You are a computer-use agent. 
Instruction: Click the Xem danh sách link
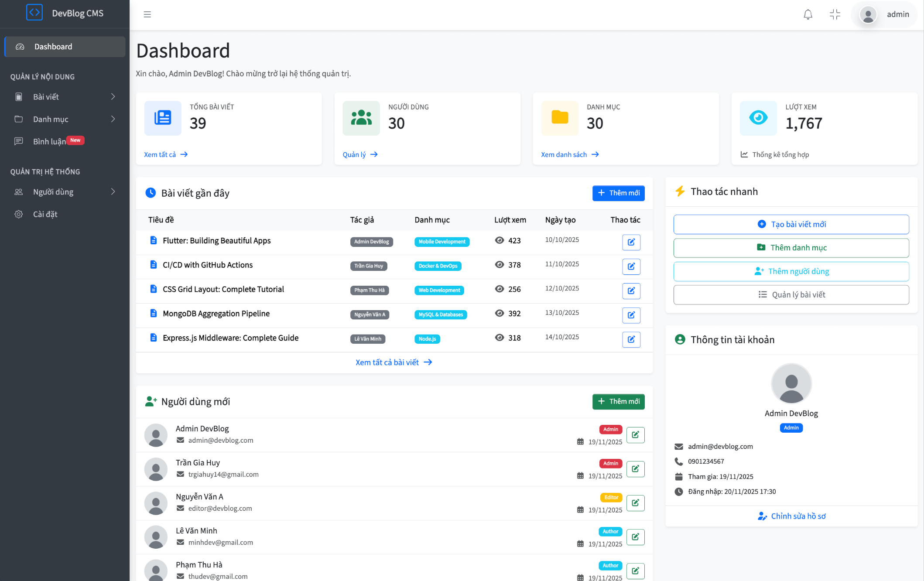click(x=570, y=154)
